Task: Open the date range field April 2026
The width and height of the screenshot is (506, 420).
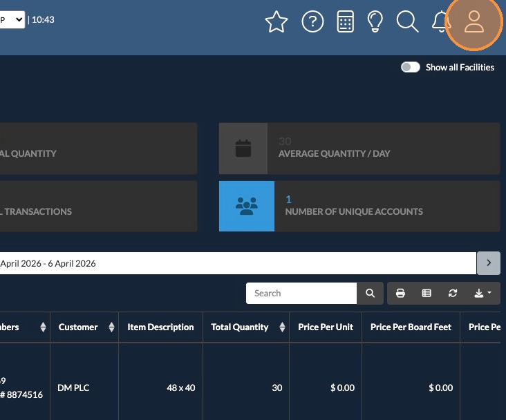Action: (238, 263)
